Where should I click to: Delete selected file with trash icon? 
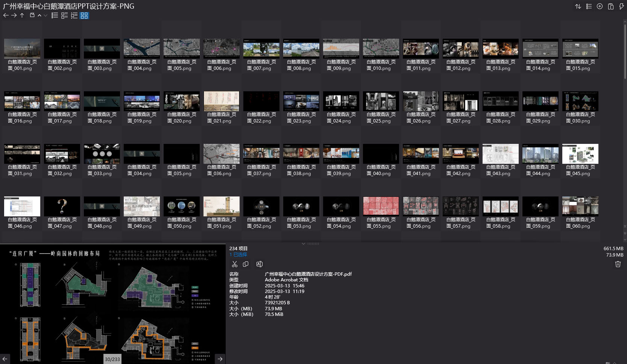[x=618, y=264]
